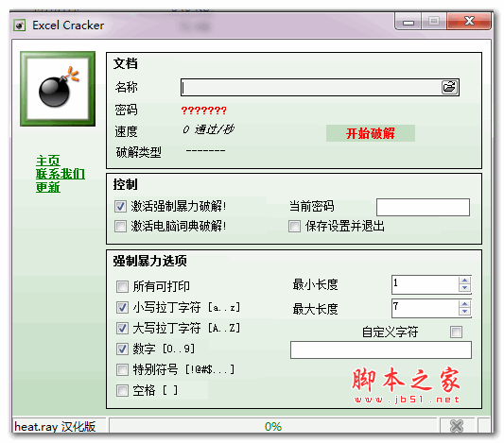Viewport: 504px width, 443px height.
Task: Increase 最小长度 with up arrow
Action: click(464, 281)
